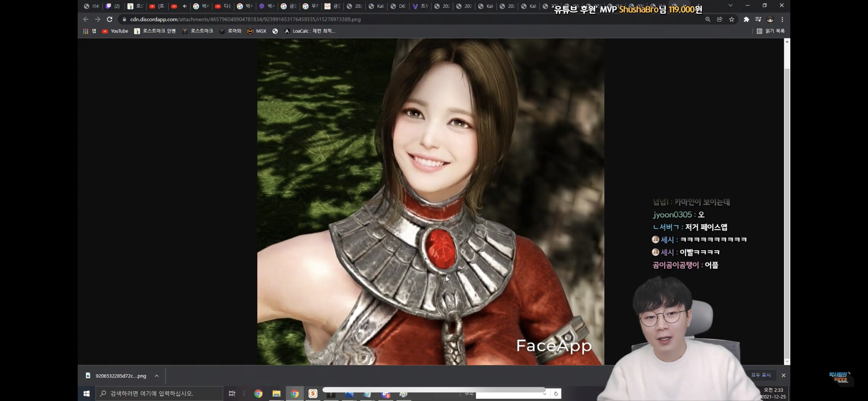Expand options for downloaded 9206532285d72c png
This screenshot has width=868, height=401.
pos(157,376)
